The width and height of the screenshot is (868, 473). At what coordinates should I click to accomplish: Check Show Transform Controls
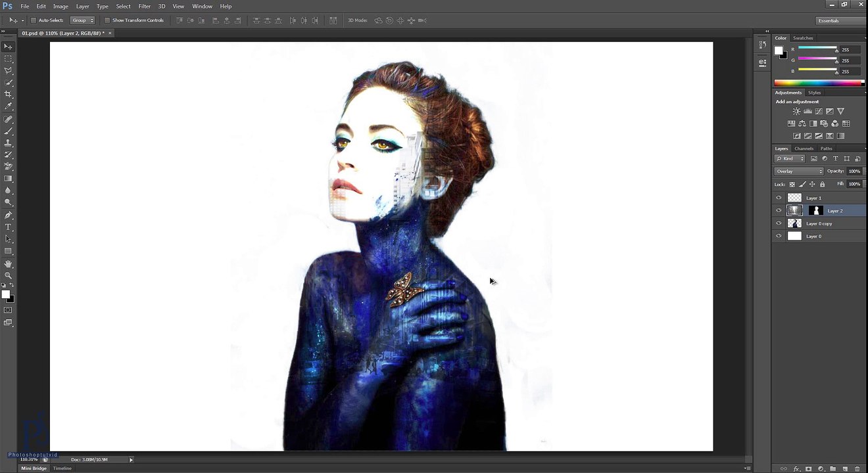107,20
